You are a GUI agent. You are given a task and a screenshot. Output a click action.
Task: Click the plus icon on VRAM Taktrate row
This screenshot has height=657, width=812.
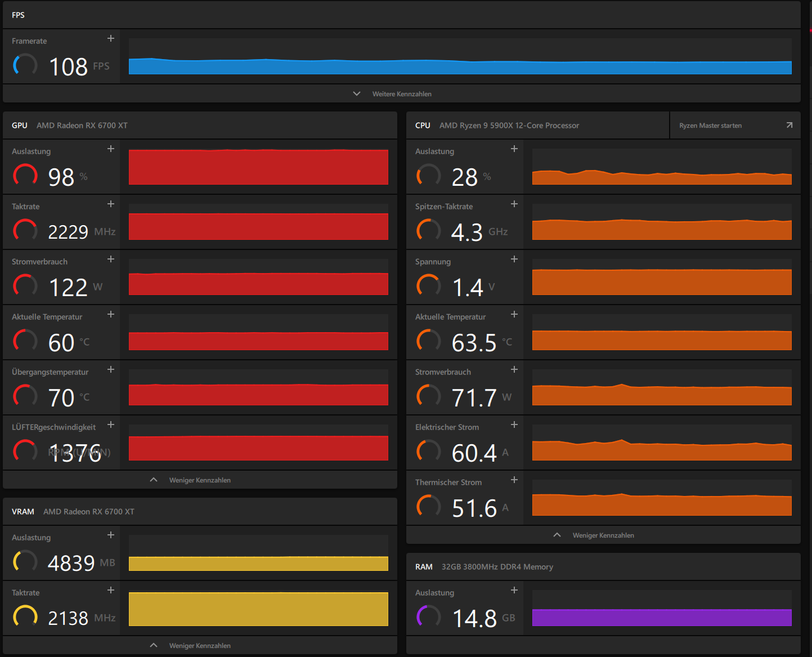coord(111,590)
